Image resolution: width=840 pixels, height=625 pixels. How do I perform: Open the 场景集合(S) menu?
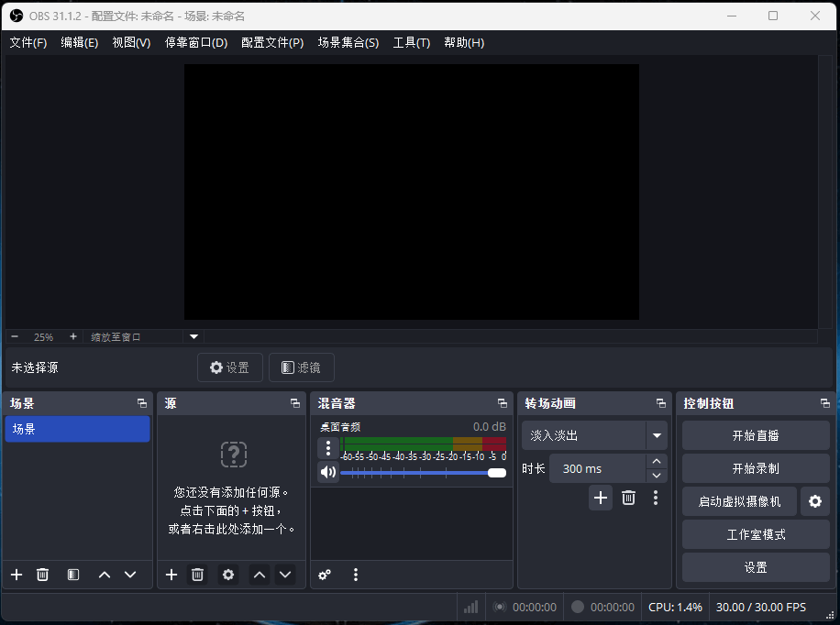coord(348,43)
